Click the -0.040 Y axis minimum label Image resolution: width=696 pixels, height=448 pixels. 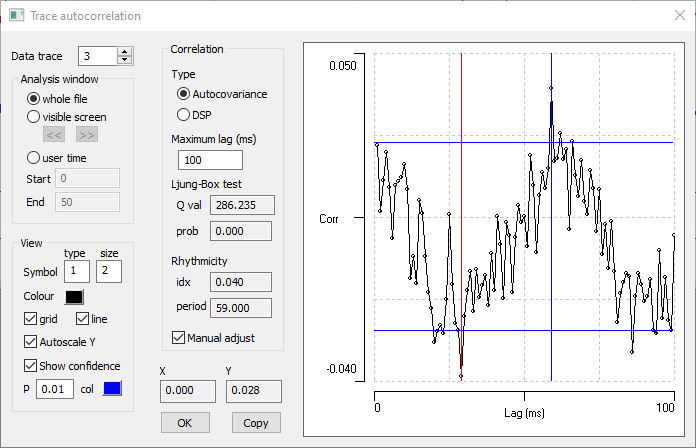point(341,369)
